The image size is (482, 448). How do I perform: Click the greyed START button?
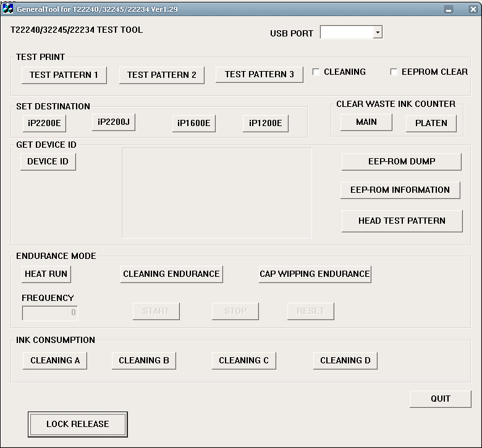point(156,311)
